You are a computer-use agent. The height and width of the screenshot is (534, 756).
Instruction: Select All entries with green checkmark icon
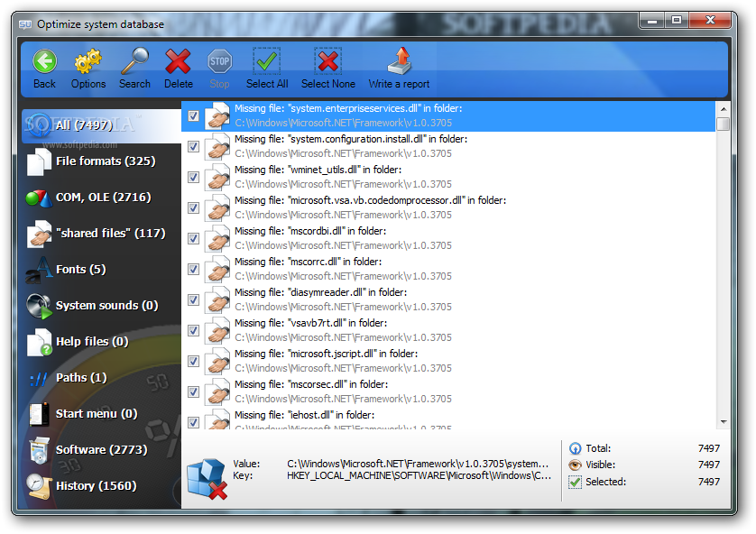click(x=267, y=61)
